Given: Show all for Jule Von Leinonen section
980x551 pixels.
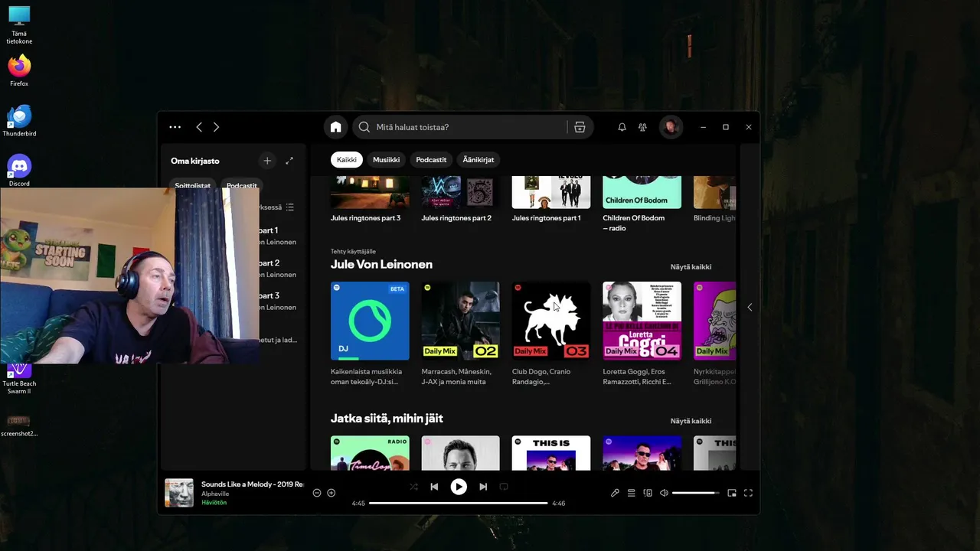Looking at the screenshot, I should (691, 267).
